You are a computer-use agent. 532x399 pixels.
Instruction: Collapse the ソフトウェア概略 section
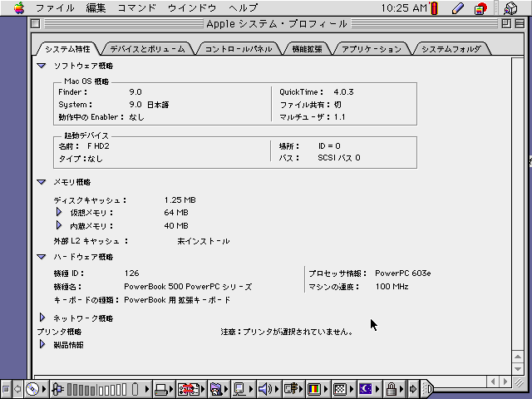42,66
